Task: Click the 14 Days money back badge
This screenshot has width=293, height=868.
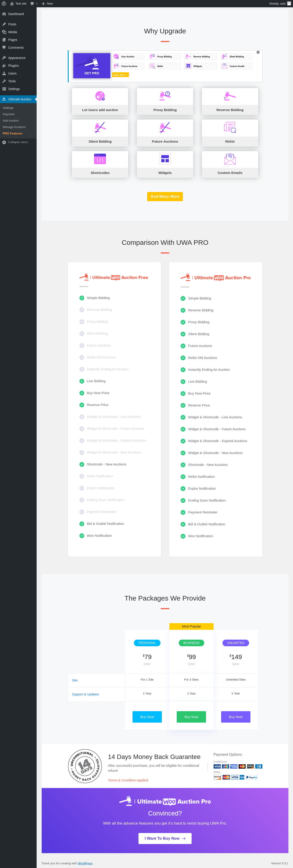Action: (x=85, y=766)
